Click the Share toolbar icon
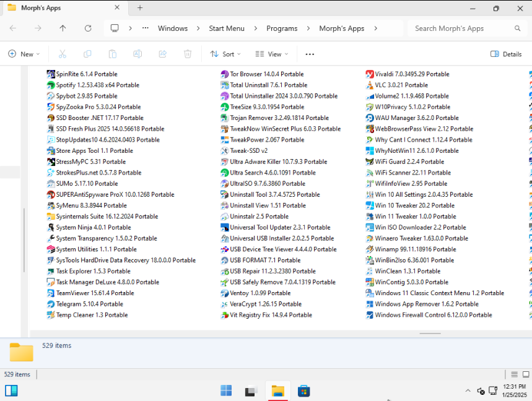The height and width of the screenshot is (401, 532). 163,54
